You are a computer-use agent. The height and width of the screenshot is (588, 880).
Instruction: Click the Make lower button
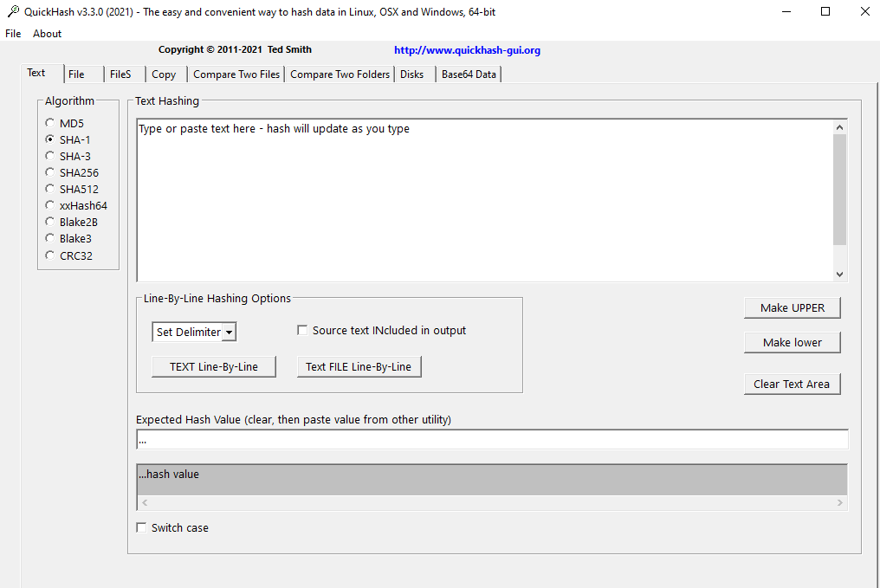tap(793, 342)
